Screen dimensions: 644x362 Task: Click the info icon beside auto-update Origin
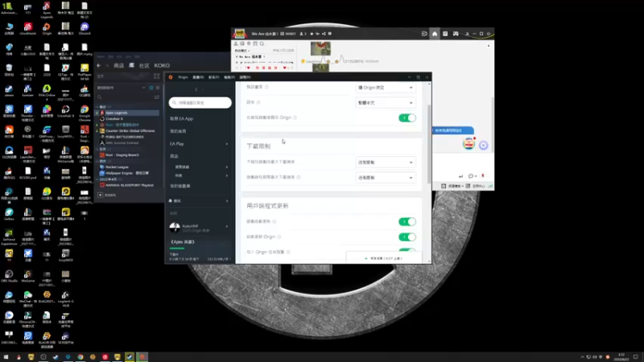coord(279,237)
